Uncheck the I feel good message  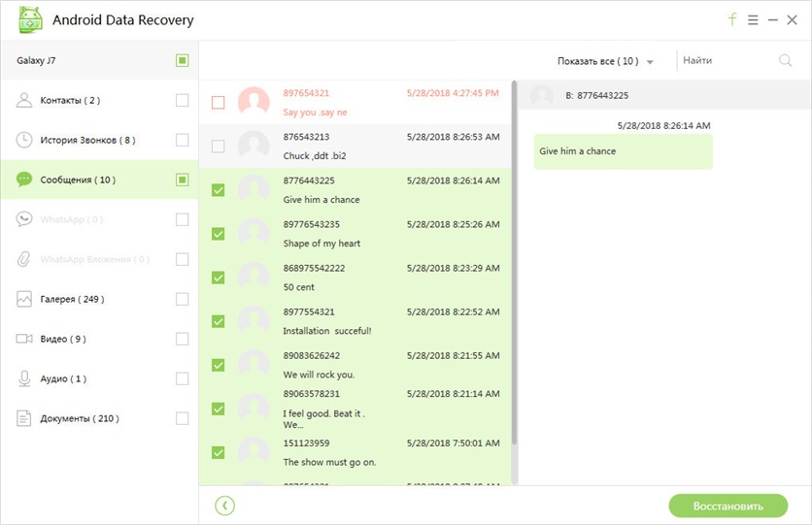click(218, 409)
